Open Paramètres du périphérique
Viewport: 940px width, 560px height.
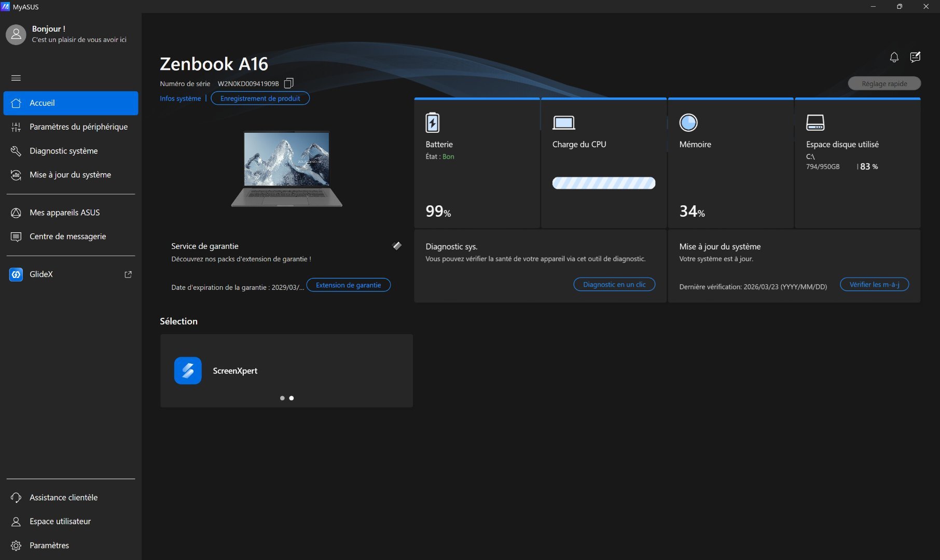[71, 127]
